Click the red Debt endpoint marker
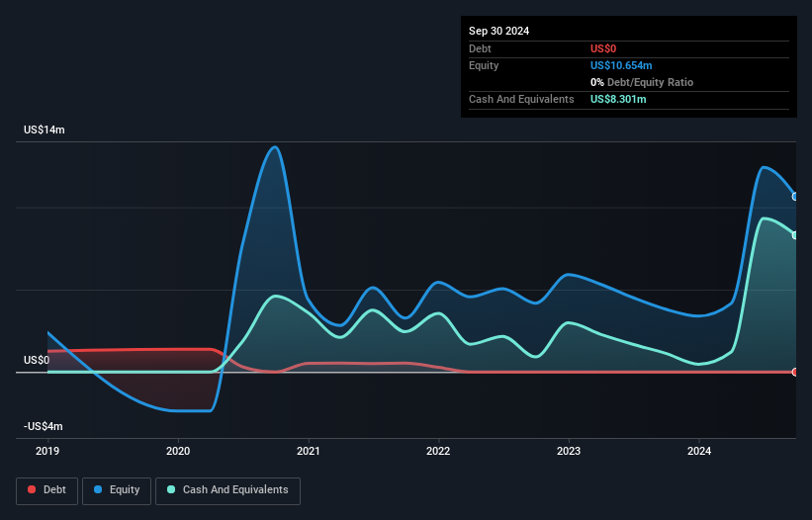 (x=795, y=372)
